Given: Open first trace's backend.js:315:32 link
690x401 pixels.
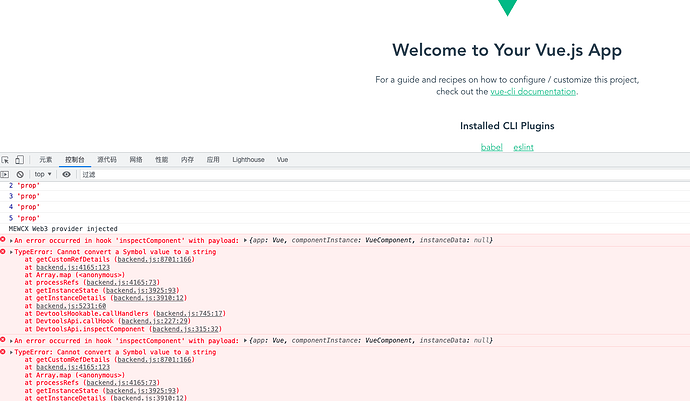Looking at the screenshot, I should pos(185,329).
